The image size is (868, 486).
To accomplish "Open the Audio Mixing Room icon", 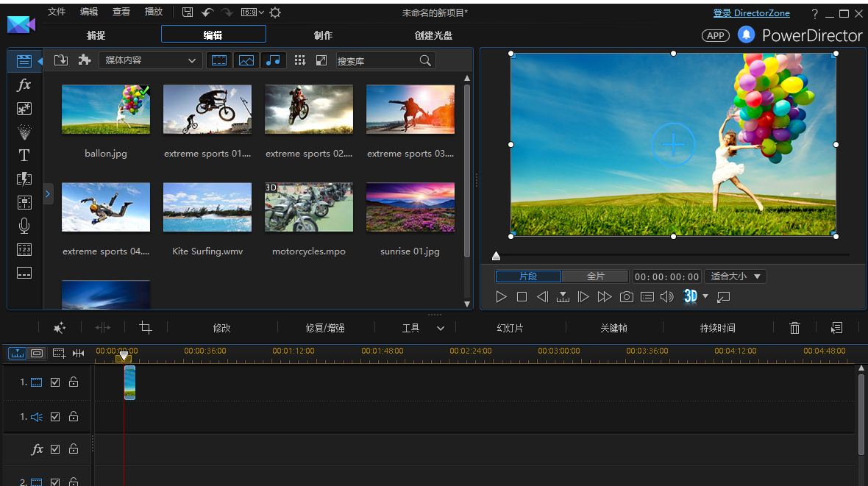I will click(24, 203).
